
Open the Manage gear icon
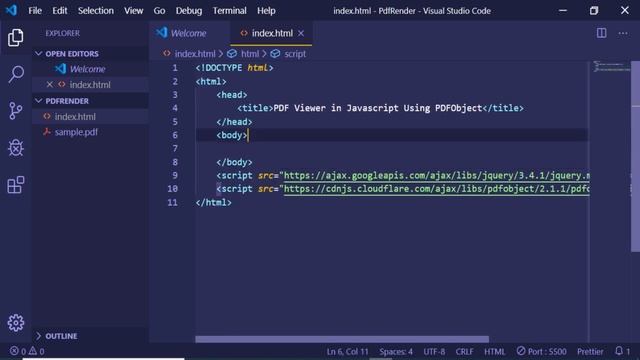(16, 323)
